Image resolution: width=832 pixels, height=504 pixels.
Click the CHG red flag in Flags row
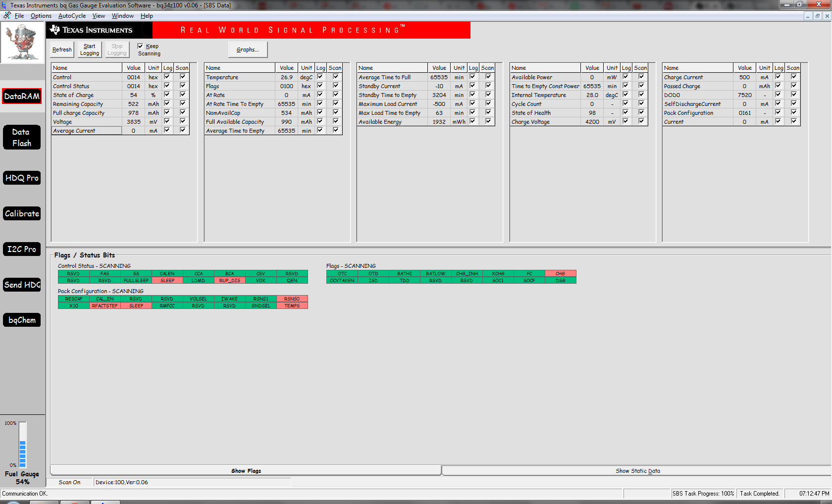click(560, 274)
